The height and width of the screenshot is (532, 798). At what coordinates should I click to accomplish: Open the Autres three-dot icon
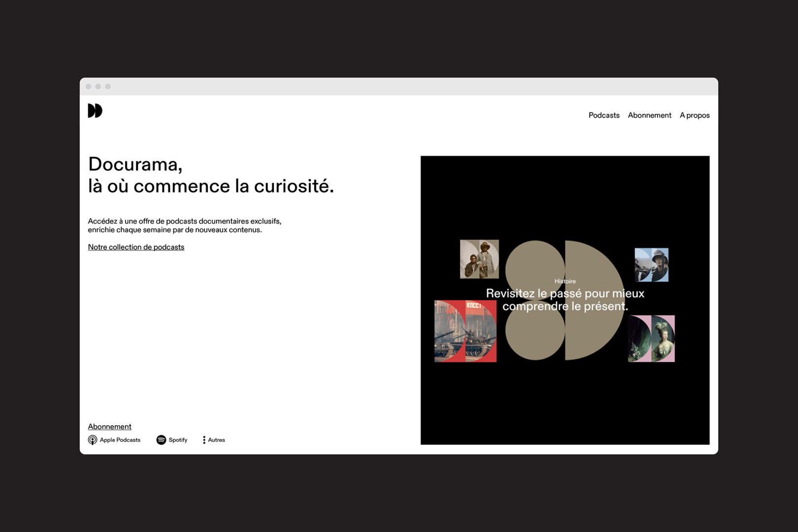click(204, 440)
